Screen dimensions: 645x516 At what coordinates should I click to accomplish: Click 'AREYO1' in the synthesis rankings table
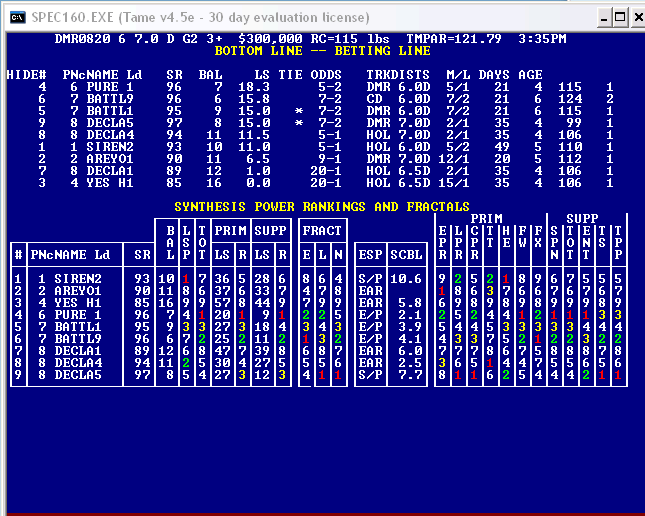pyautogui.click(x=78, y=291)
